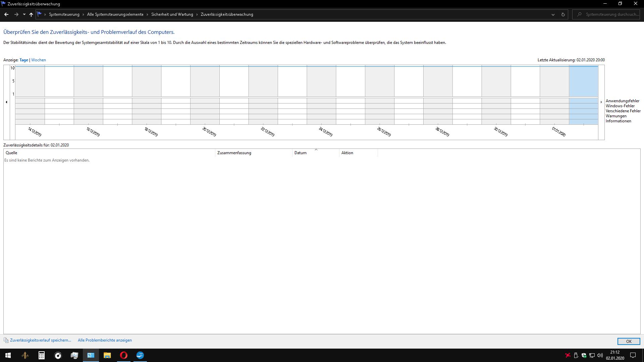Open Alle Problemberichte anzeigen link
644x362 pixels.
[105, 340]
